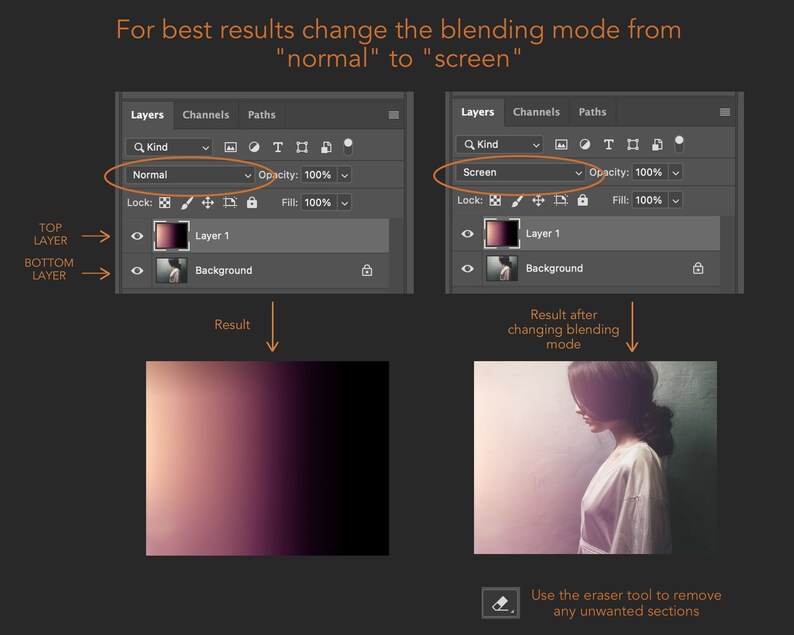794x635 pixels.
Task: Expand Fill slider arrow in right panel
Action: click(x=676, y=201)
